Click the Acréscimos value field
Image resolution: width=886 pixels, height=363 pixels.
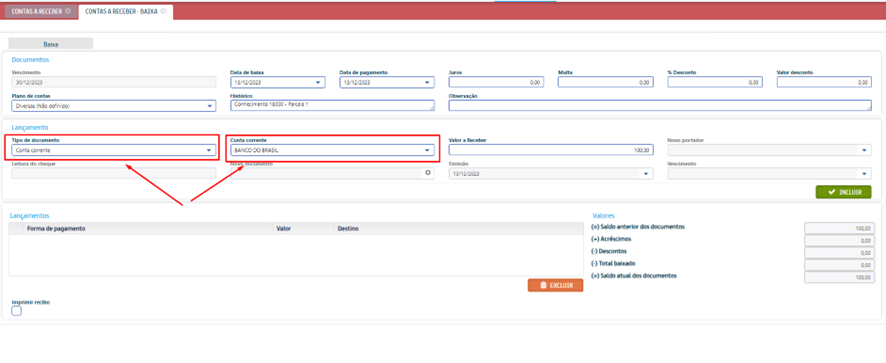839,241
